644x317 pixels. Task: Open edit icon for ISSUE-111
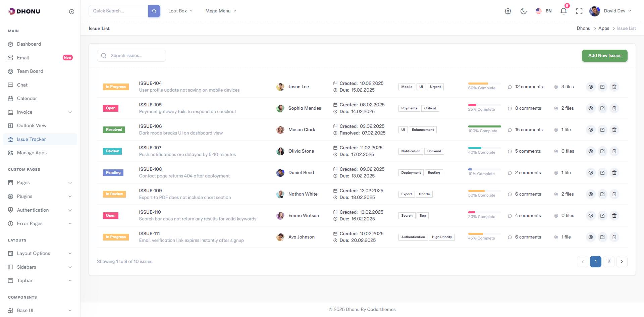click(x=602, y=237)
